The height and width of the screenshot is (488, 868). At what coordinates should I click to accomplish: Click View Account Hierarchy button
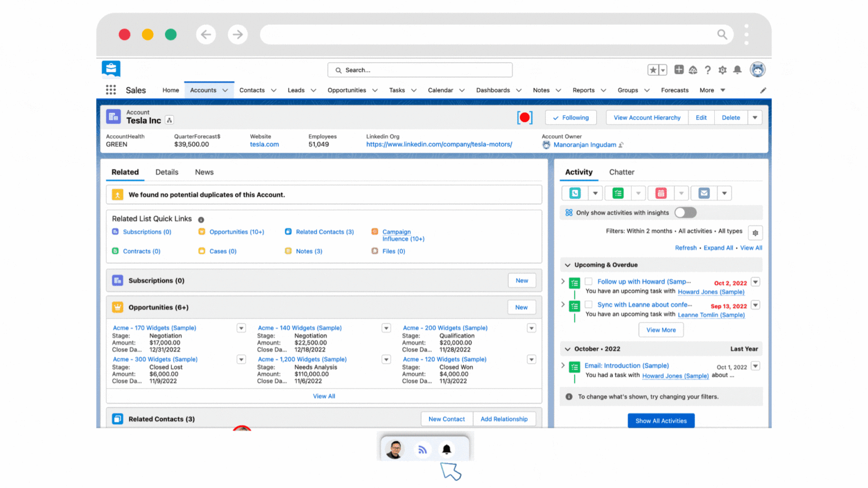[x=647, y=117]
